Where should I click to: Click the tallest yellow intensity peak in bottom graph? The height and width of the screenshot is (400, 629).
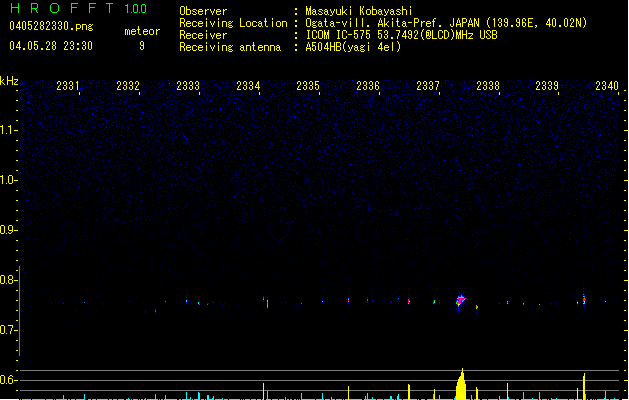(x=461, y=384)
